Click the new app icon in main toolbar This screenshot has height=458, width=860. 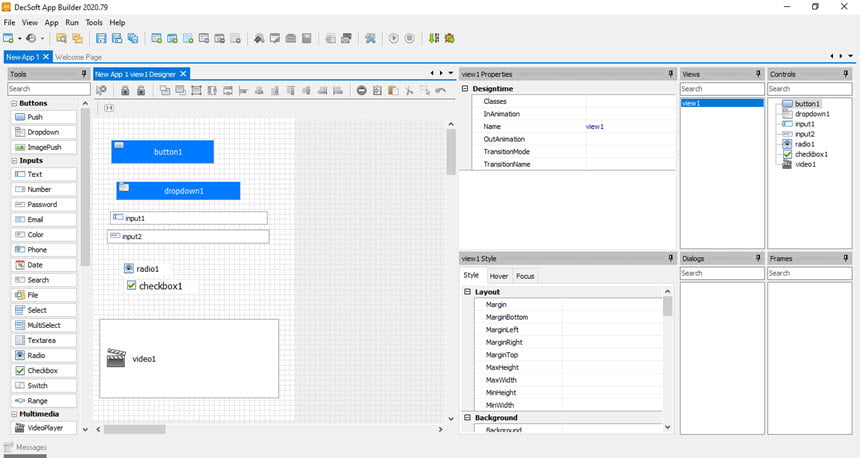[8, 38]
